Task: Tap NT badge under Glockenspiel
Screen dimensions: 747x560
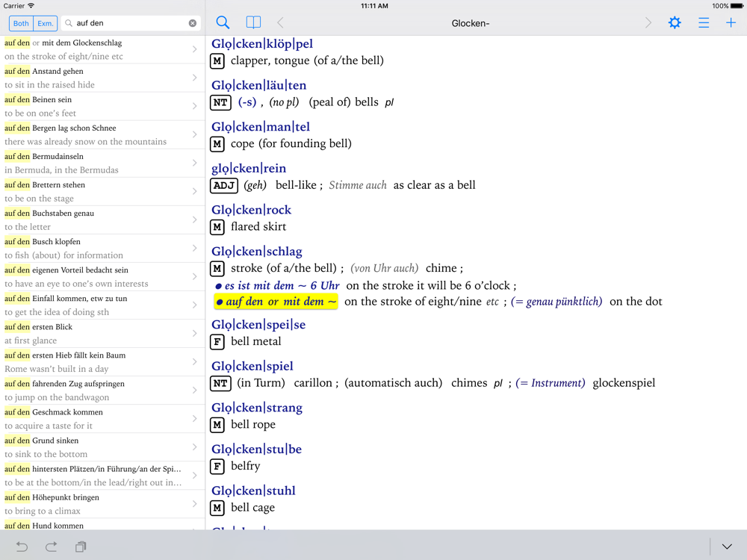Action: coord(220,383)
